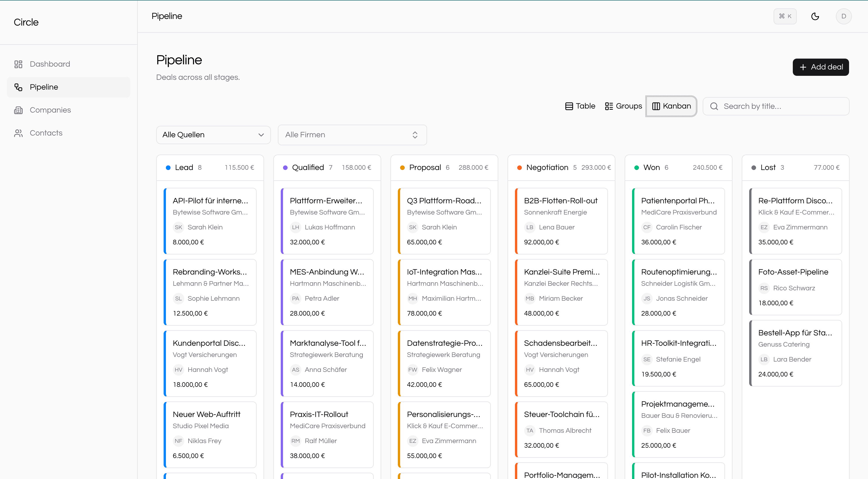Open the API-Pilot für interne deal card

pos(210,221)
